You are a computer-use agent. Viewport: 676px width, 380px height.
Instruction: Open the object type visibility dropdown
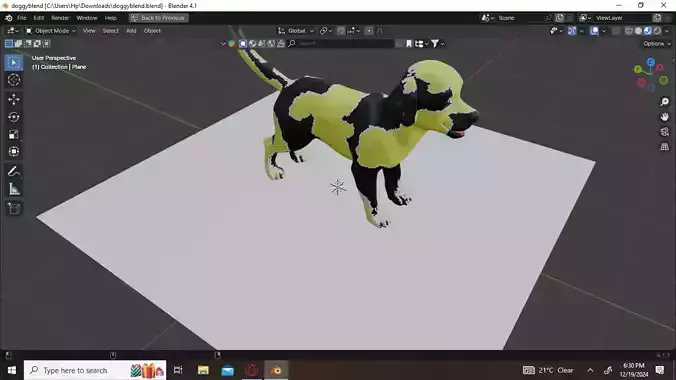click(556, 31)
